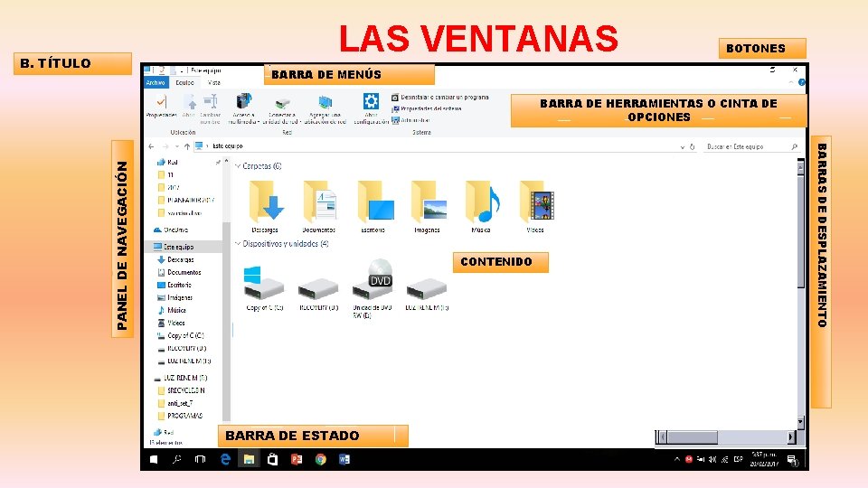The image size is (868, 488).
Task: Click the content area vertical scrollbar down arrow
Action: [800, 422]
